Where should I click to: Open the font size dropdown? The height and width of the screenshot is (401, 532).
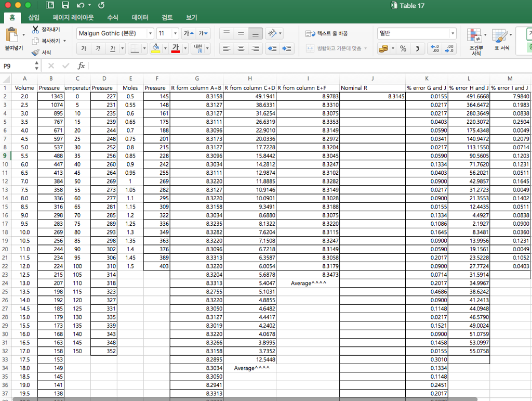pyautogui.click(x=175, y=33)
